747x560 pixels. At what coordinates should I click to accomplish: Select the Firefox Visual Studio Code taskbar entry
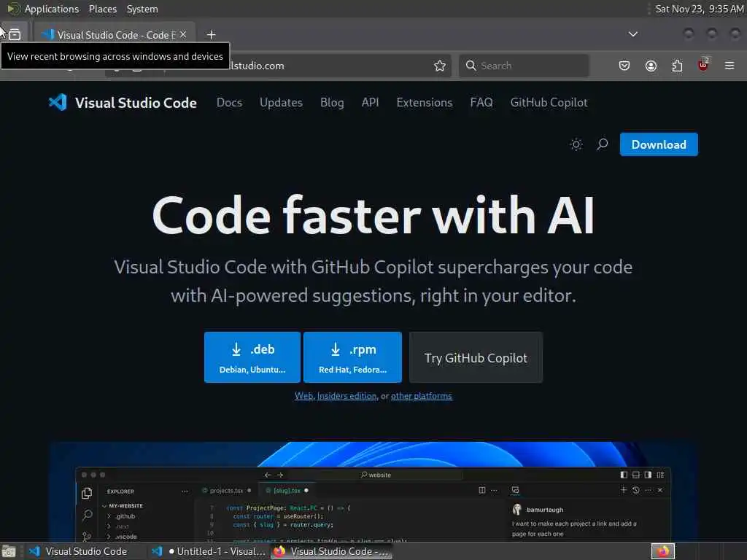[x=332, y=551]
